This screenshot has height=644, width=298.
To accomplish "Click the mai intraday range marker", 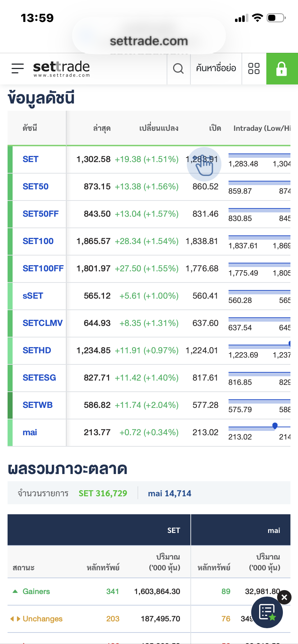I will tap(275, 426).
